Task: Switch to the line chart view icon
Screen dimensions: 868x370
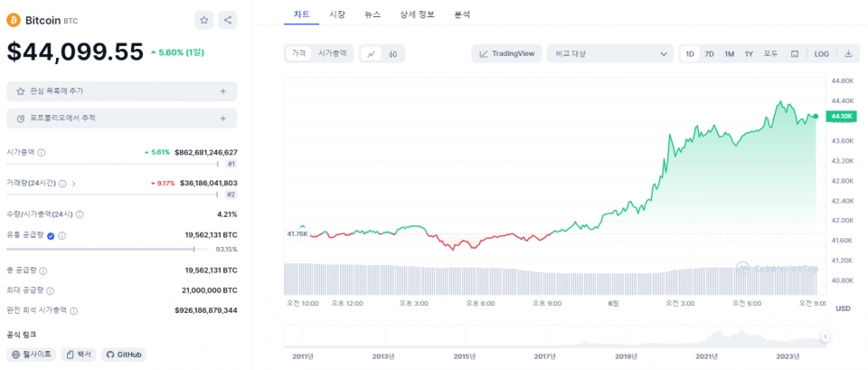Action: pyautogui.click(x=372, y=54)
